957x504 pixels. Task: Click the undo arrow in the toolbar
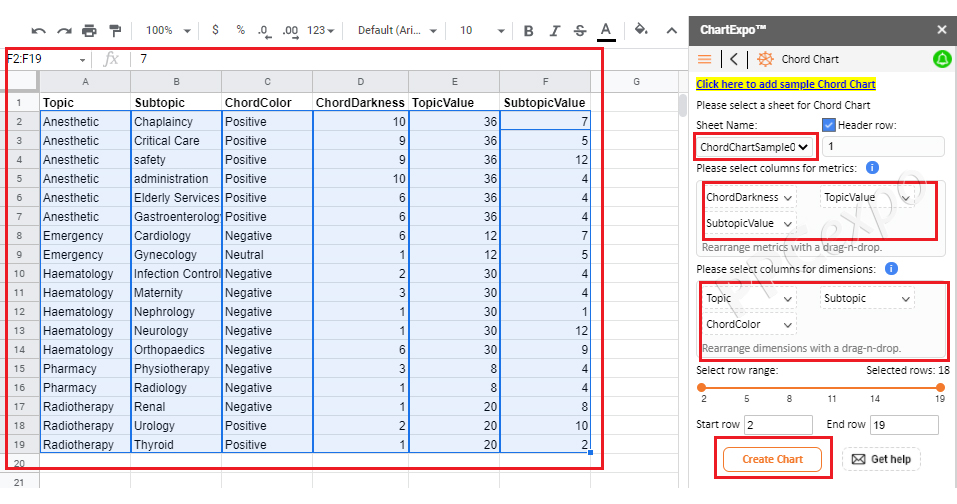39,31
